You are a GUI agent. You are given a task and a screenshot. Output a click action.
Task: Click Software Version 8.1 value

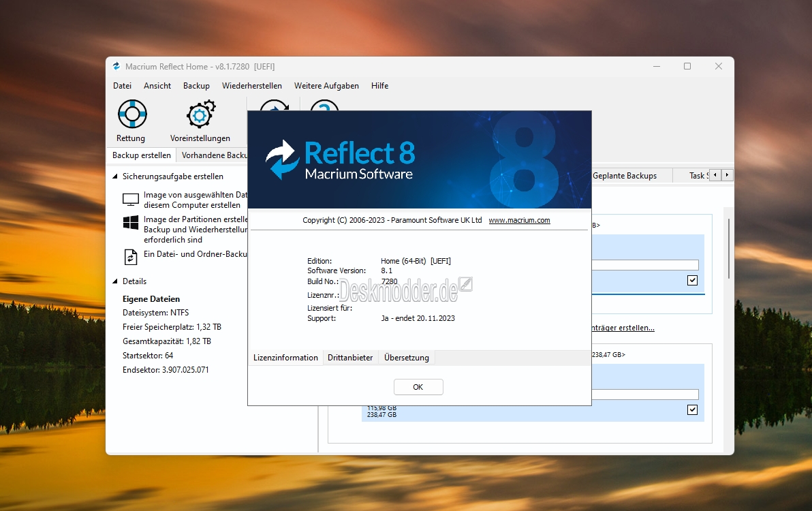(386, 270)
